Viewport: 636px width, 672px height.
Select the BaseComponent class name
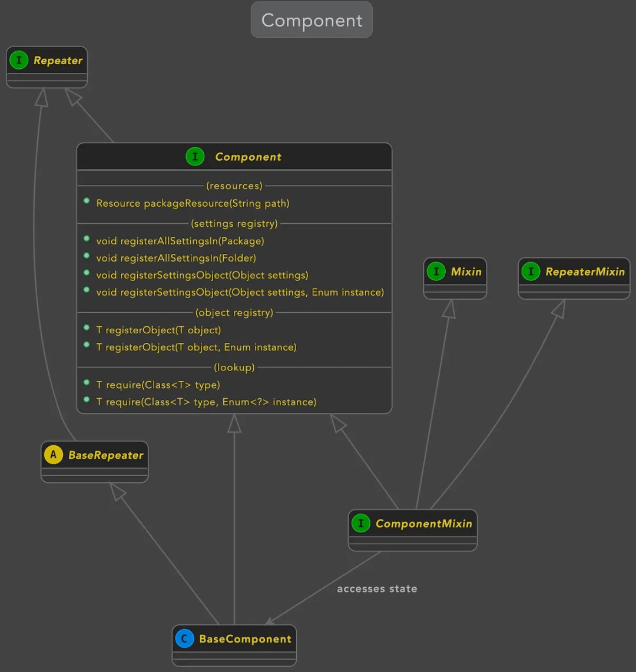pos(245,639)
